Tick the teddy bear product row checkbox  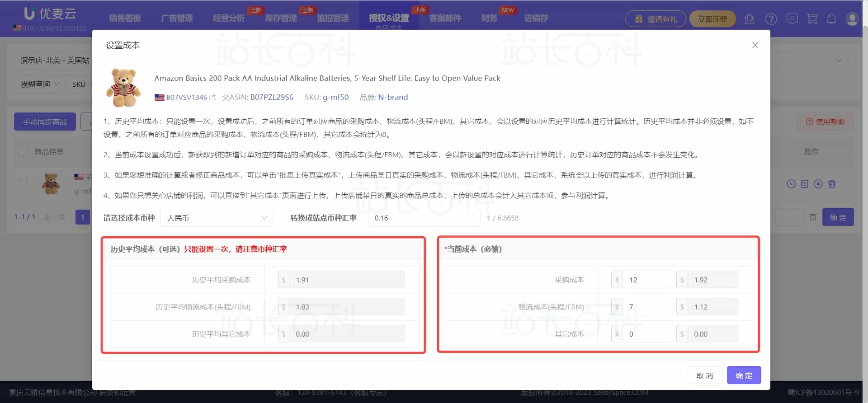tap(23, 184)
